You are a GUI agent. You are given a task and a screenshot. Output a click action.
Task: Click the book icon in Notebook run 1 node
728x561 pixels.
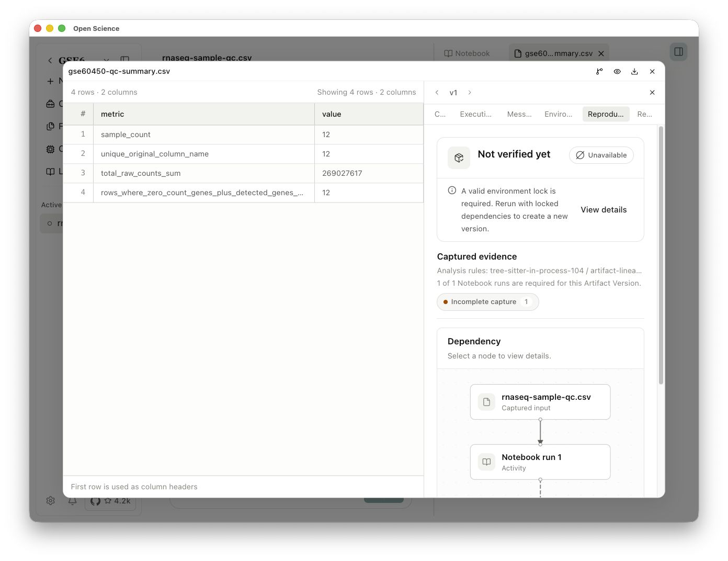[486, 462]
